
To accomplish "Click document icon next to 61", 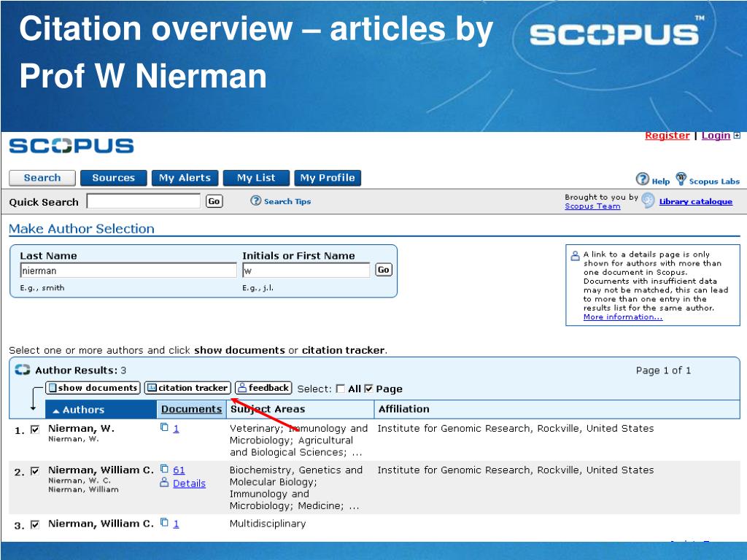I will pos(164,469).
